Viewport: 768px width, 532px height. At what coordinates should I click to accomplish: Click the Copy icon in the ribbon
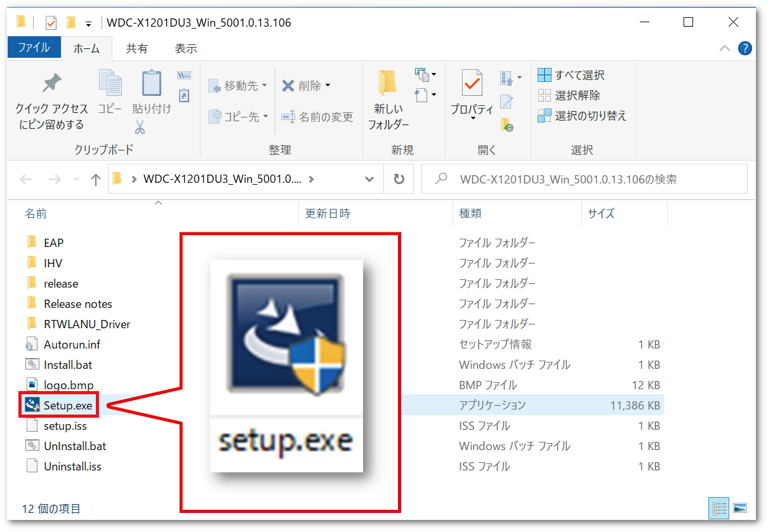(x=110, y=83)
